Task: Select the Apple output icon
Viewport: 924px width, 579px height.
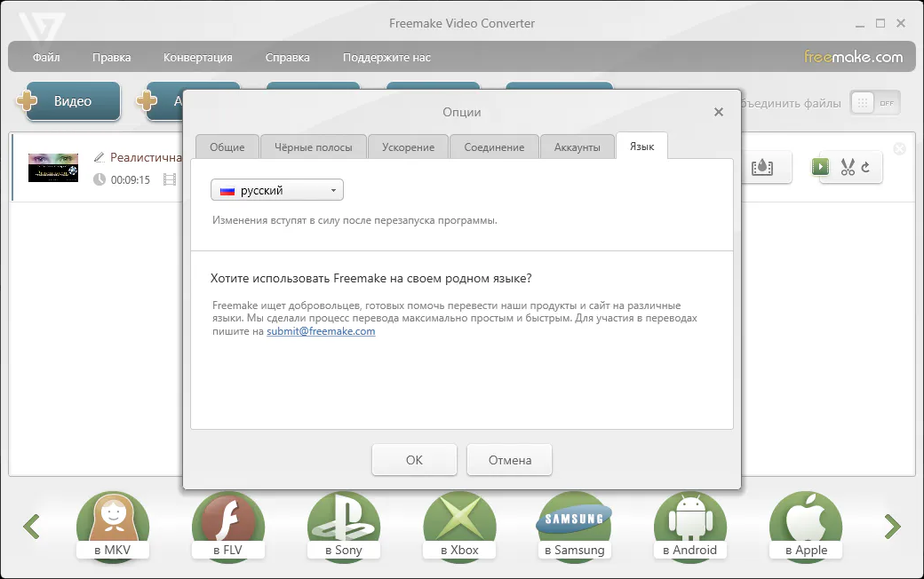Action: click(x=806, y=526)
